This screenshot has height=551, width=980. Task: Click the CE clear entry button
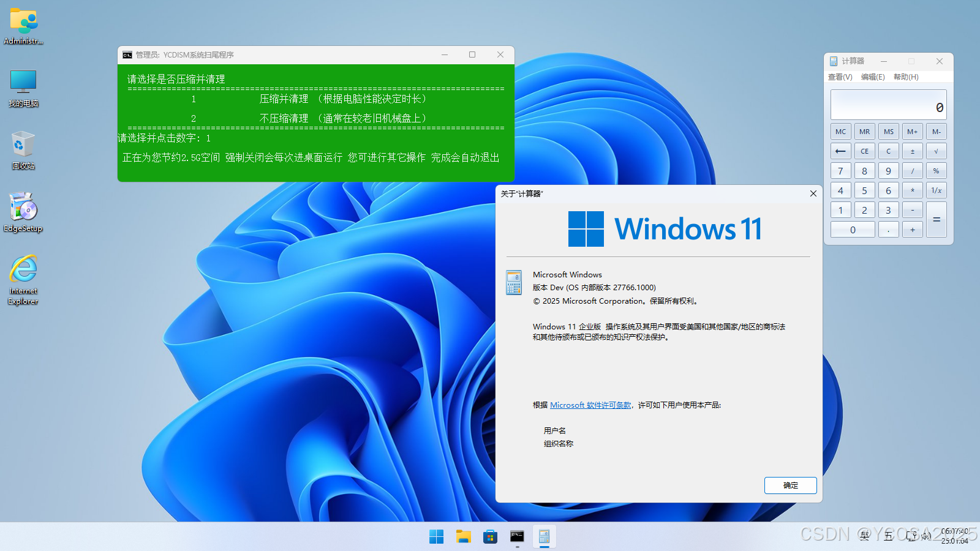pyautogui.click(x=864, y=151)
